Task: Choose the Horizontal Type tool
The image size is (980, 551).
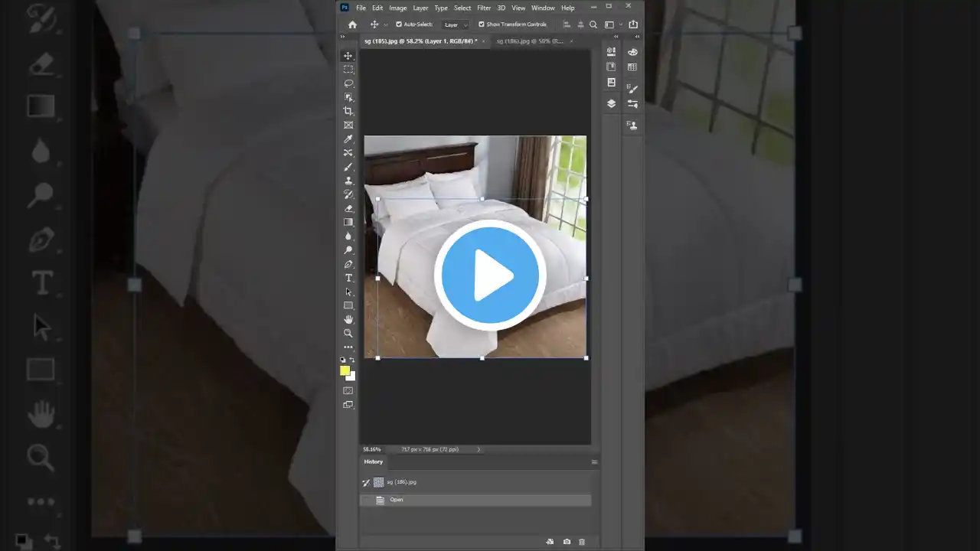Action: pos(348,278)
